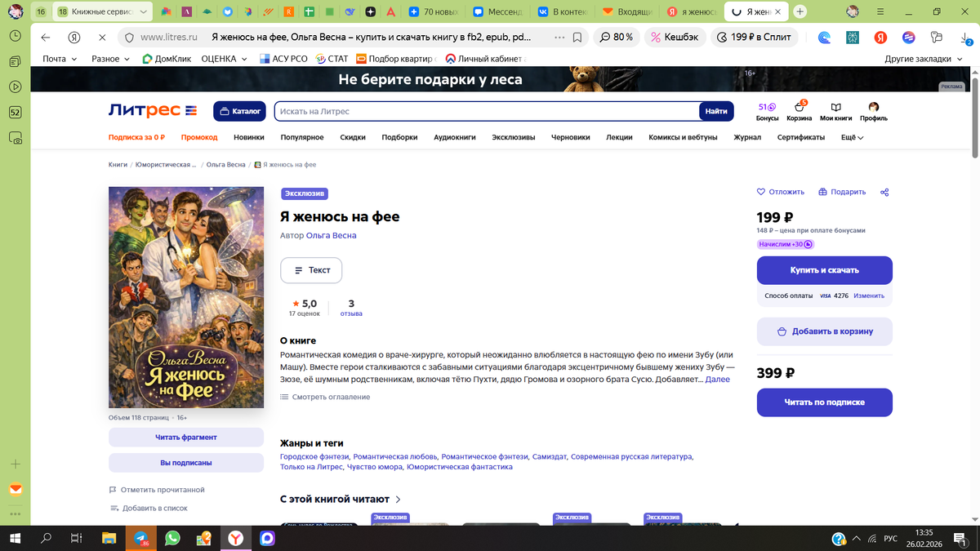Toggle Отметить прочитанной
Screen dimensions: 980x551
(157, 490)
